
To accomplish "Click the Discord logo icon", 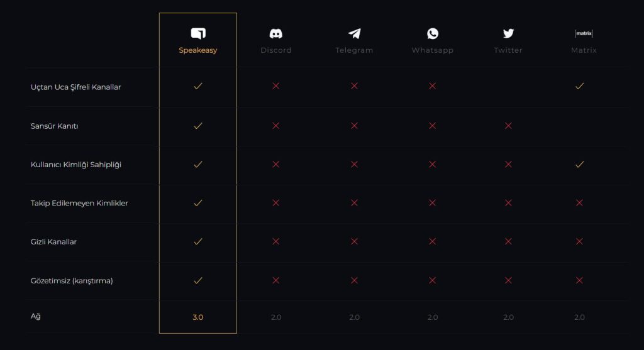I will [276, 34].
